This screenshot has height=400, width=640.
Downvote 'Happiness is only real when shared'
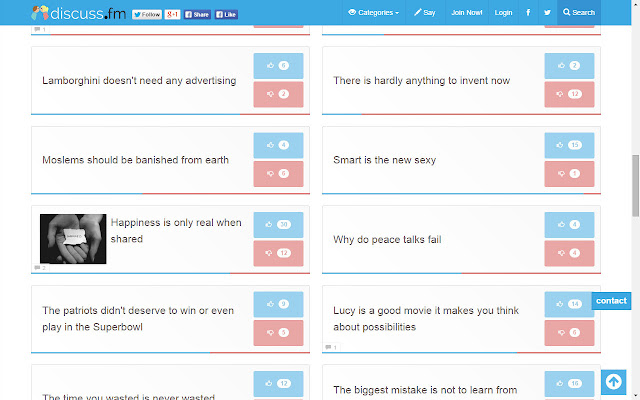(278, 253)
